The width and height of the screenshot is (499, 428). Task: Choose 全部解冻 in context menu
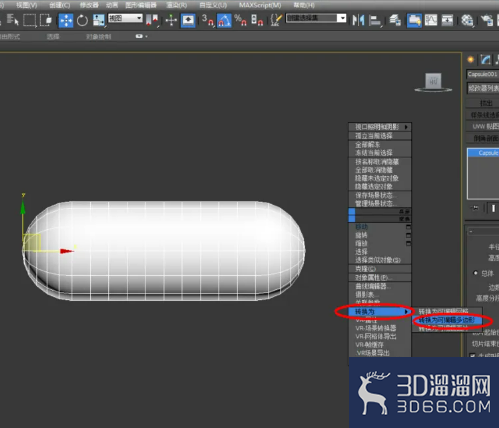pyautogui.click(x=380, y=145)
